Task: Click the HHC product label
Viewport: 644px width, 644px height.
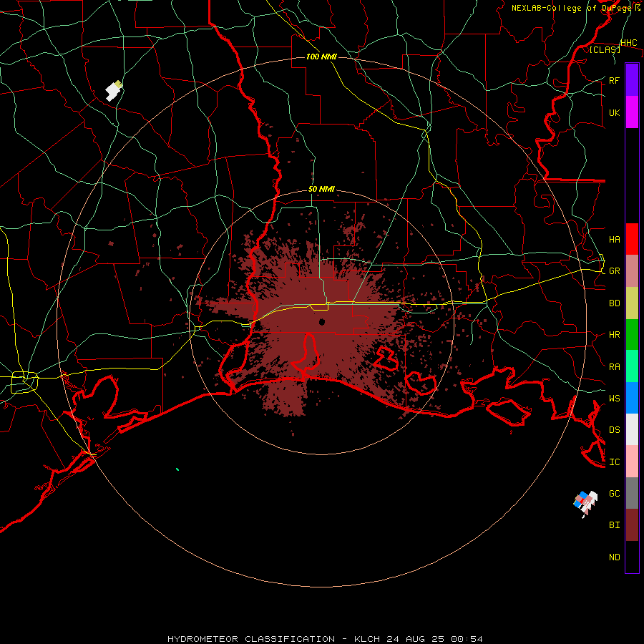Action: pyautogui.click(x=628, y=43)
